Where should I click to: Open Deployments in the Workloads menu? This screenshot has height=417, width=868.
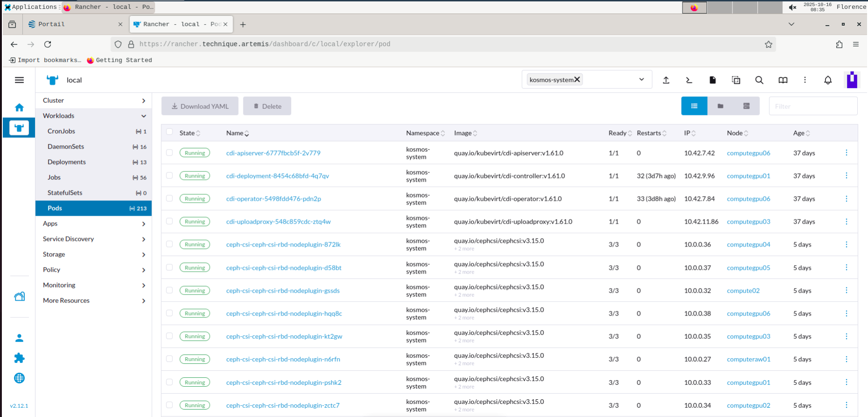(x=67, y=162)
